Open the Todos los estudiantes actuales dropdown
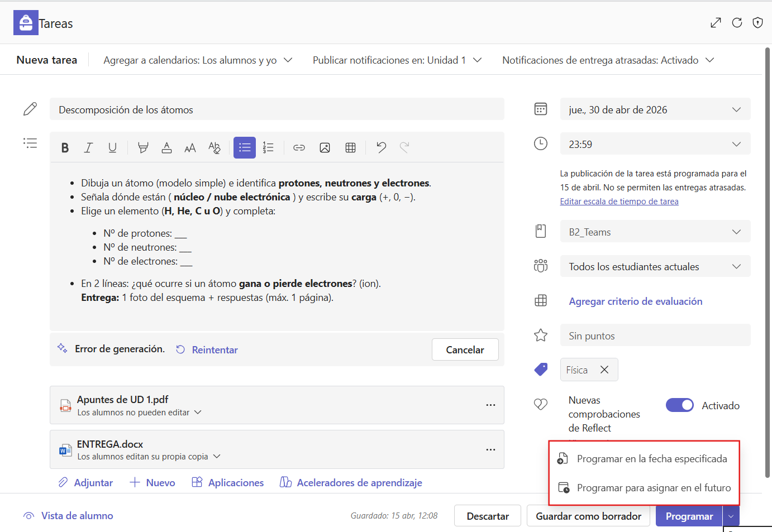772x532 pixels. point(655,266)
